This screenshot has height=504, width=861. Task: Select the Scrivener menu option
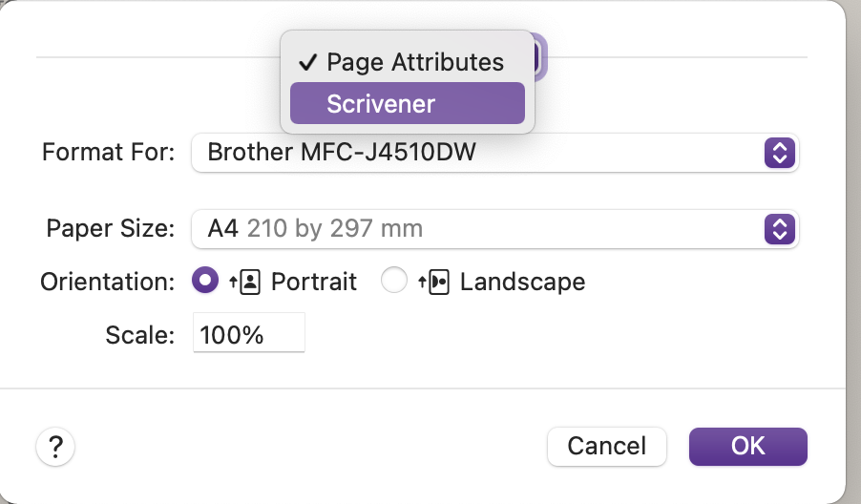[407, 103]
